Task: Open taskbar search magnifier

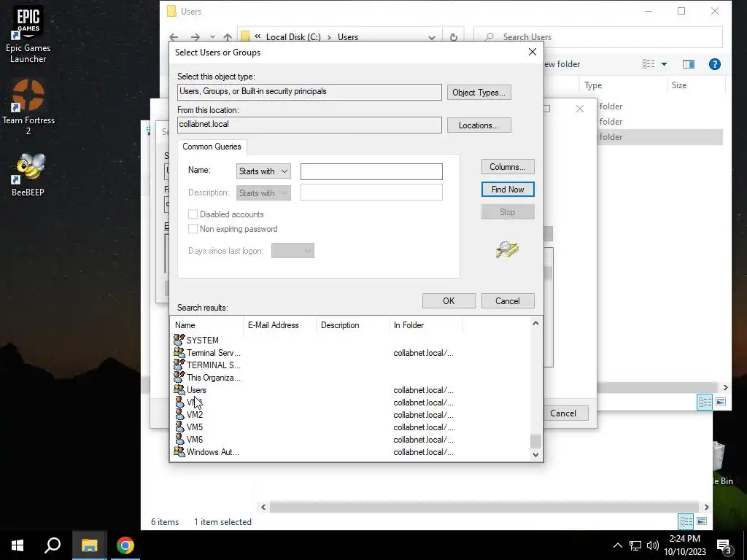Action: coord(53,545)
